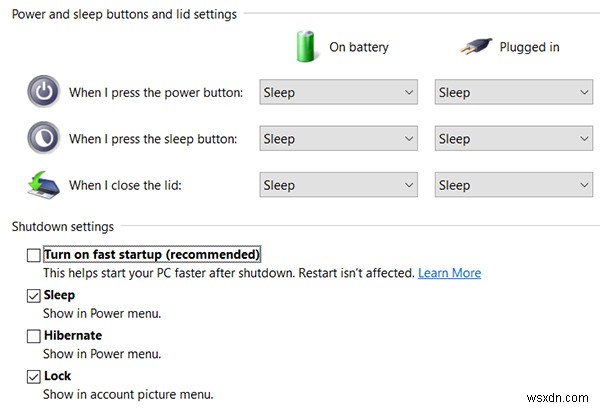This screenshot has height=408, width=600.
Task: Click the Turn on fast startup label
Action: 152,255
